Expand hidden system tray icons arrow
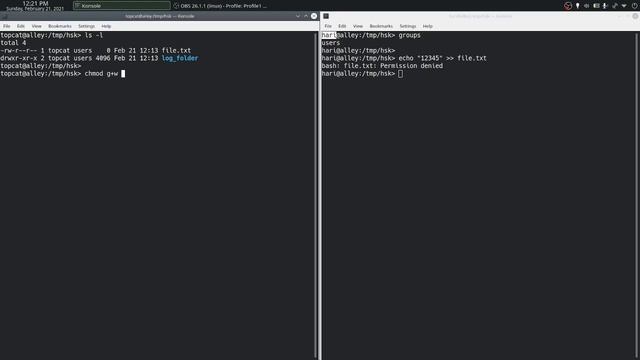The image size is (640, 360). tap(624, 6)
